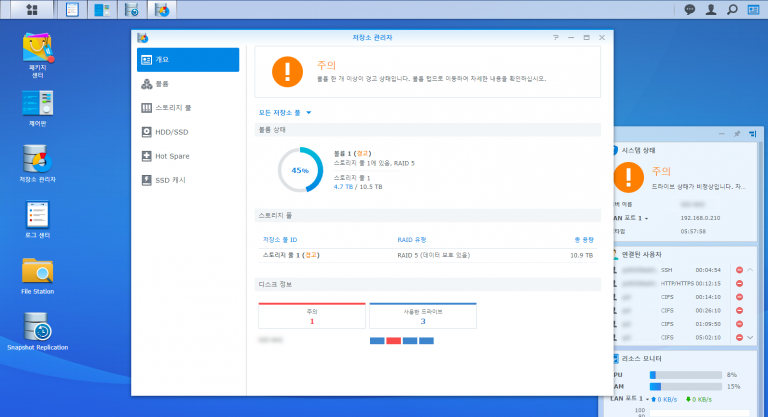Switch to the Hot Spare tab

point(188,156)
